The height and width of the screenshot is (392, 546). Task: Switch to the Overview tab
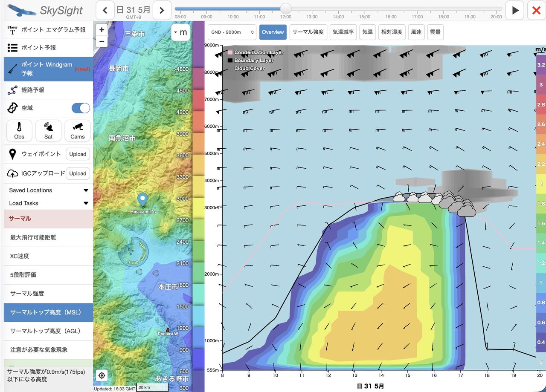tap(273, 32)
